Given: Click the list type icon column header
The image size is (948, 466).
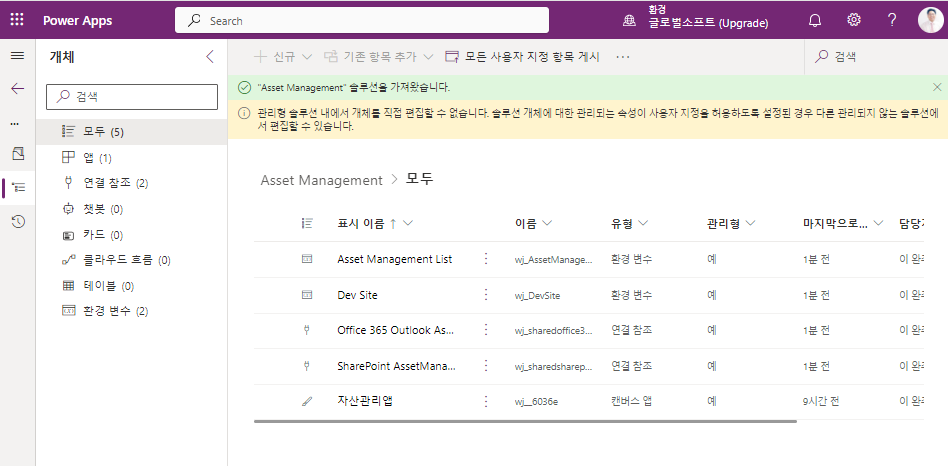Looking at the screenshot, I should click(307, 224).
